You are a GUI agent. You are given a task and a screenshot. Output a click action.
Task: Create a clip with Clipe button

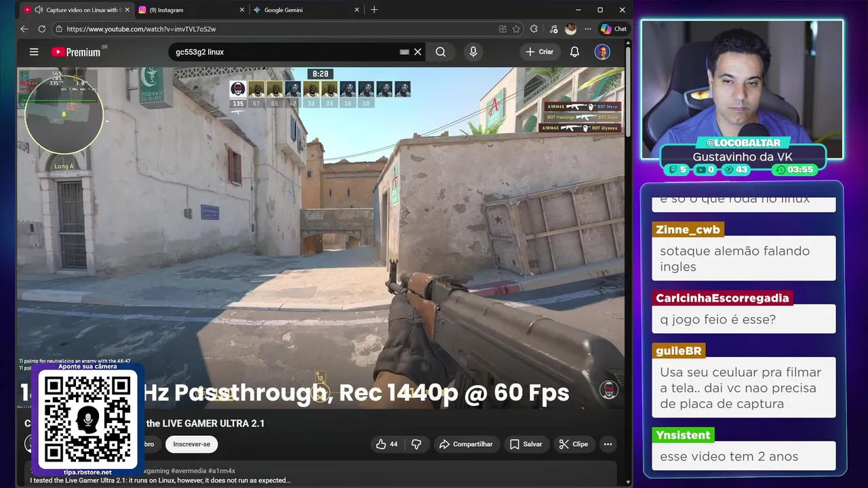(x=573, y=444)
